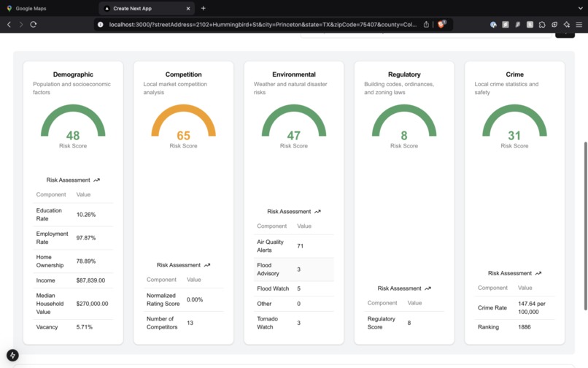588x368 pixels.
Task: Select the Ranking value 1886
Action: pyautogui.click(x=525, y=327)
